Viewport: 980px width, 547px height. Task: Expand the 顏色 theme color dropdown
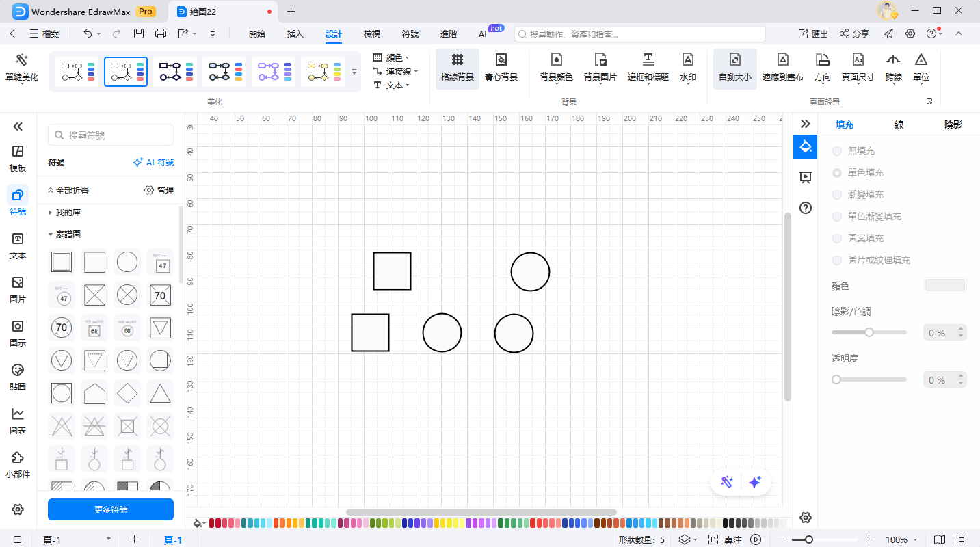point(393,58)
